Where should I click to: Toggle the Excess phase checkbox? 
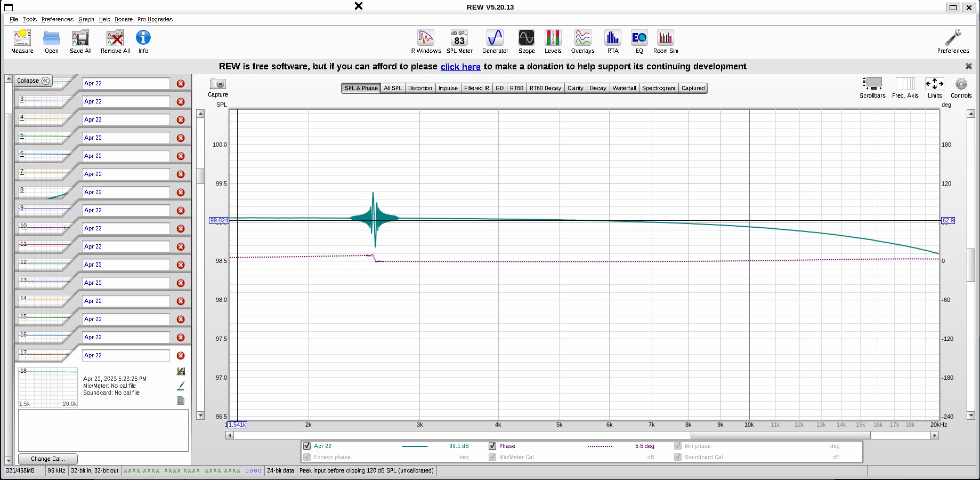tap(307, 457)
